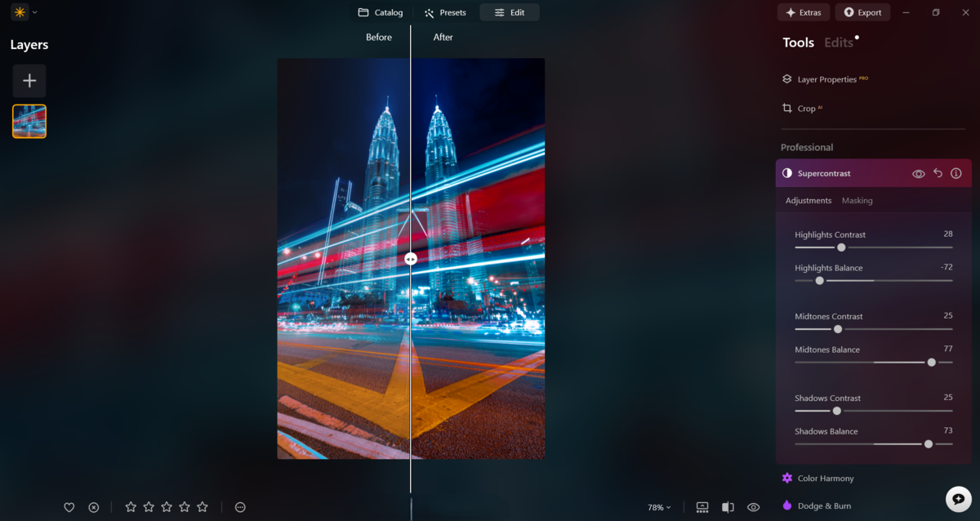Open the Extras panel
The image size is (980, 521).
pos(803,12)
